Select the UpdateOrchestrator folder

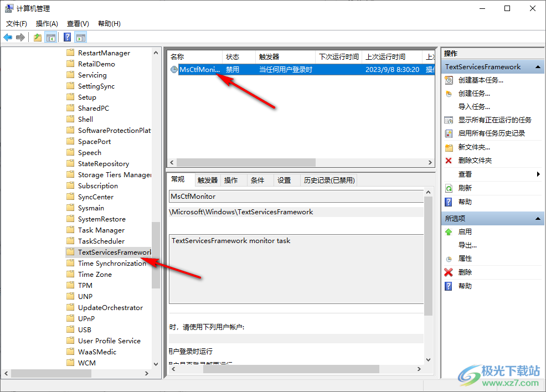[x=110, y=307]
